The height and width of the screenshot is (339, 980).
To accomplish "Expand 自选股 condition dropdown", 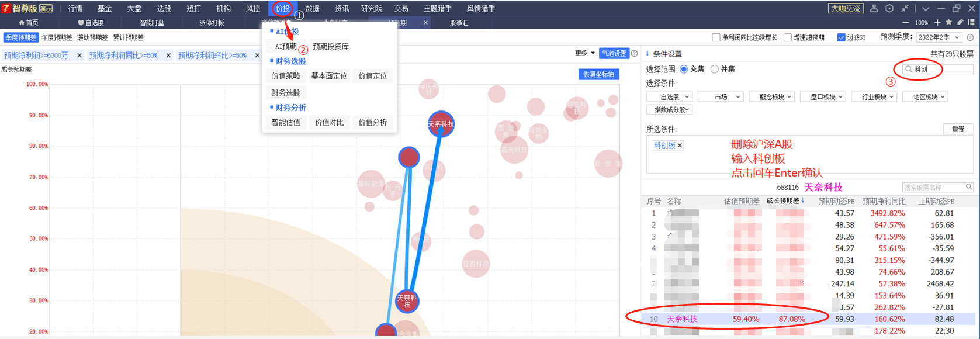I will 670,97.
